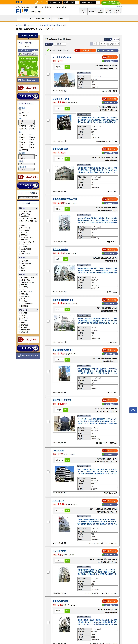Click 無料 資料請求 badge for 板橋区若木2丁目戸建
138x644 pixels.
pos(110,400)
